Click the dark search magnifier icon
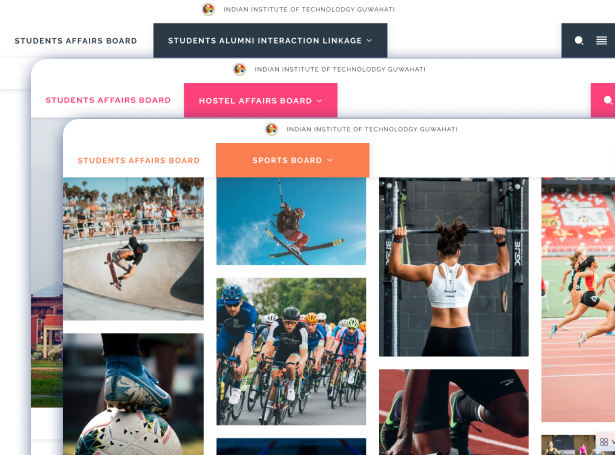The width and height of the screenshot is (615, 455). [579, 40]
